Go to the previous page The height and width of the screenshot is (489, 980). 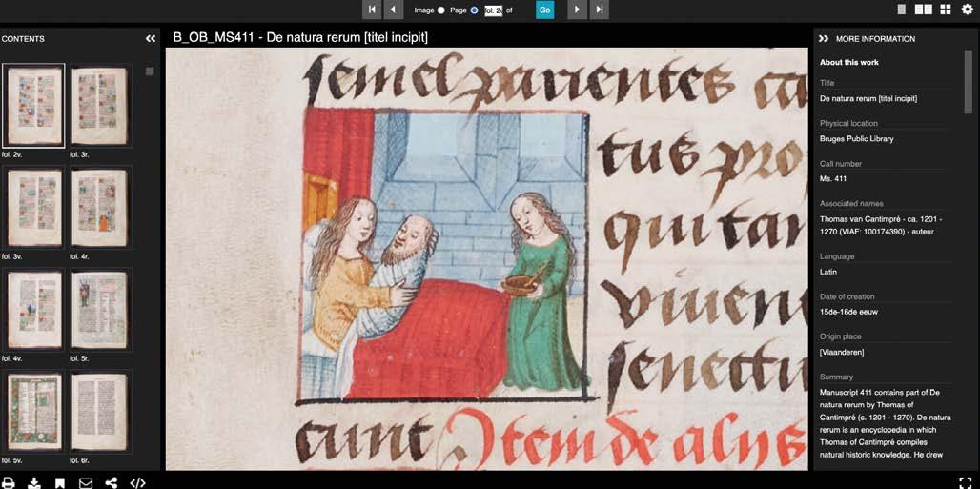click(393, 10)
